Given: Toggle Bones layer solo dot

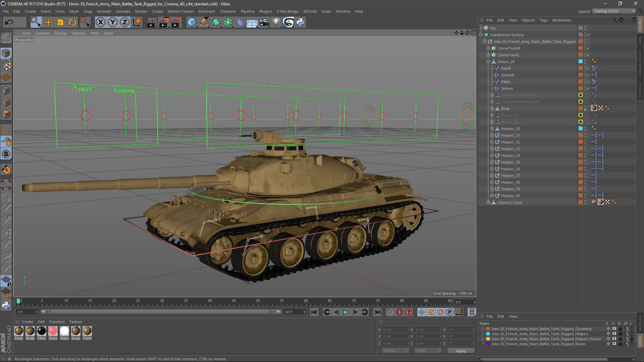Looking at the screenshot, I should [608, 344].
